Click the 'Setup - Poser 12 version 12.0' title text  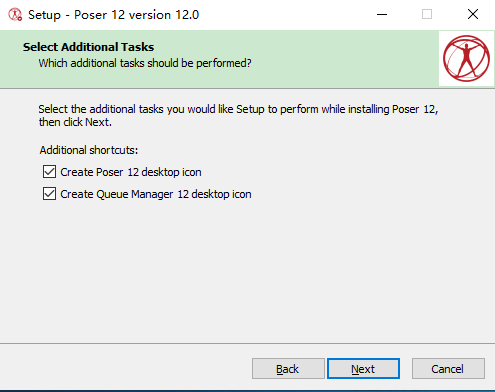pos(113,15)
